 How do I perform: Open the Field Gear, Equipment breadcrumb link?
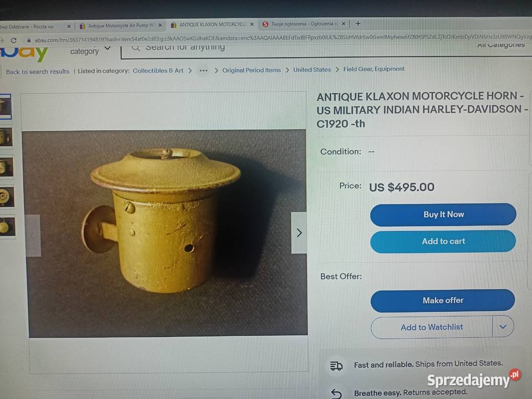point(374,69)
